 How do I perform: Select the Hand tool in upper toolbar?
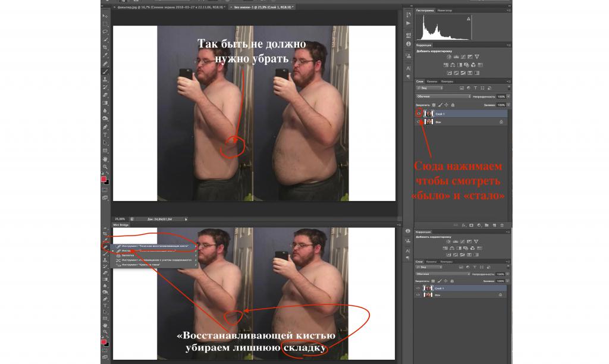coord(105,159)
